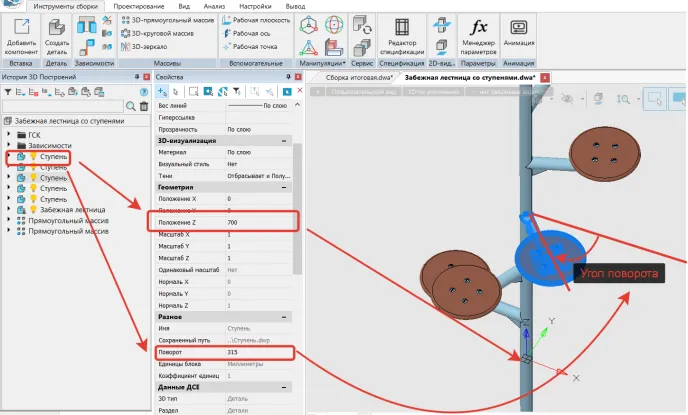The width and height of the screenshot is (688, 415).
Task: Select the root node Забежная лестница со ступенями
Action: point(69,121)
